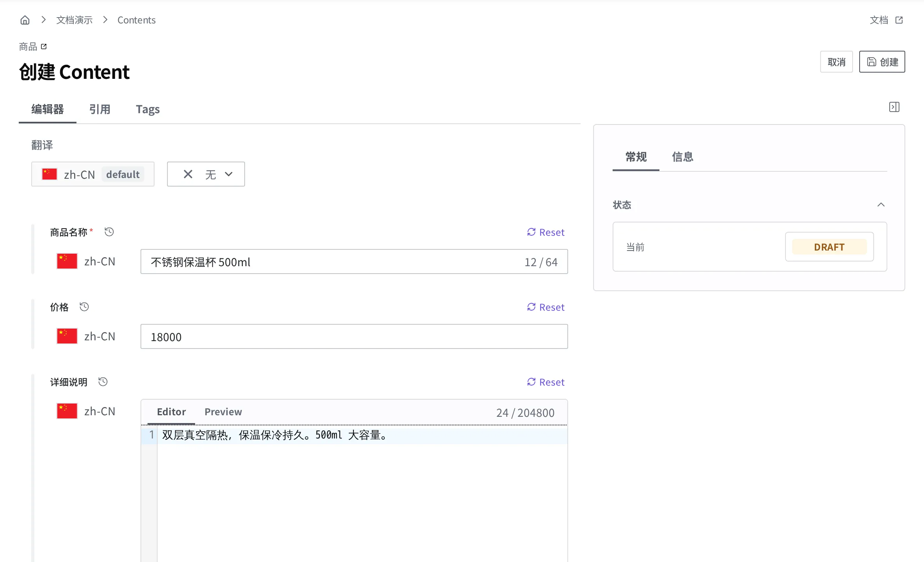Click the 商品名称 text input
This screenshot has width=924, height=562.
354,261
